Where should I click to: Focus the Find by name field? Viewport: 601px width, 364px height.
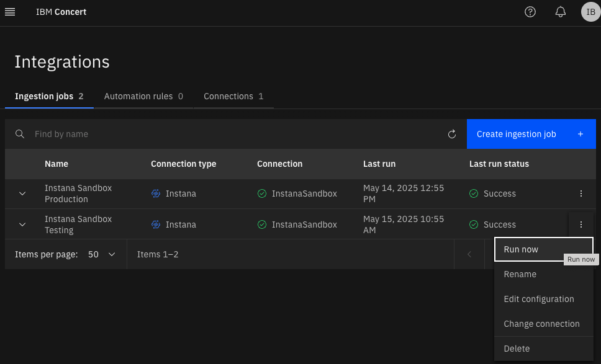[x=238, y=134]
